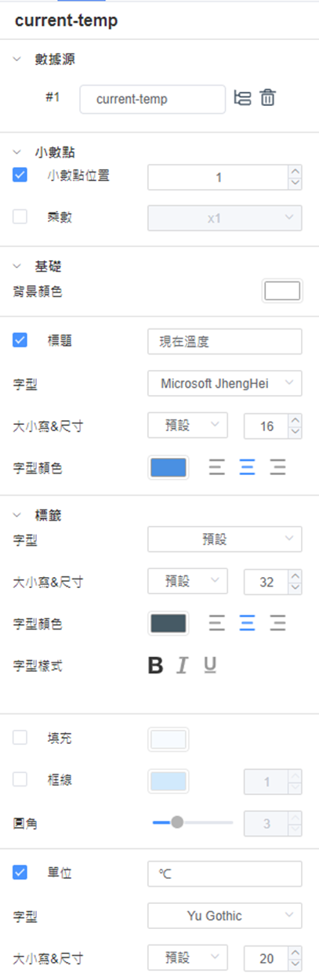Click the data source tree picker icon

pos(243,99)
